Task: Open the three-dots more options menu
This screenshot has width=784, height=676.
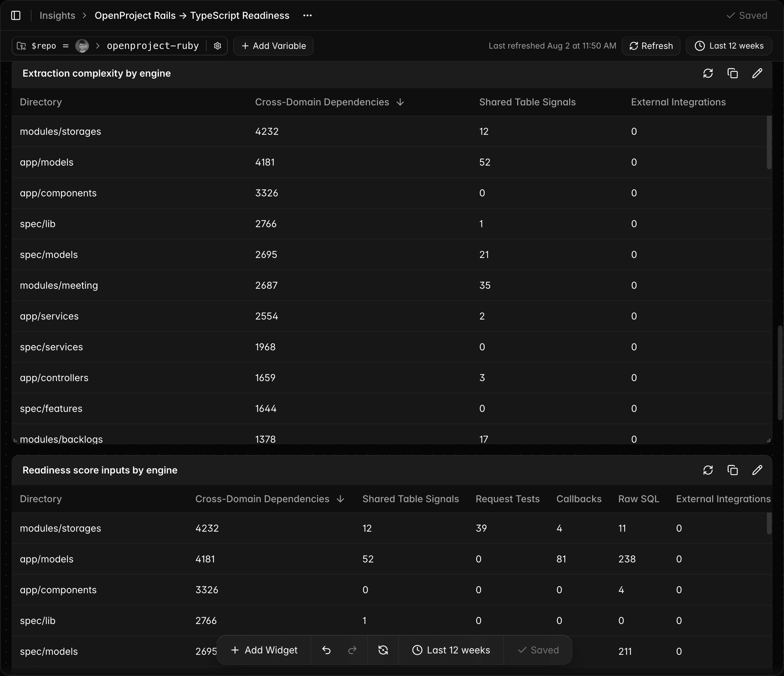Action: tap(307, 15)
